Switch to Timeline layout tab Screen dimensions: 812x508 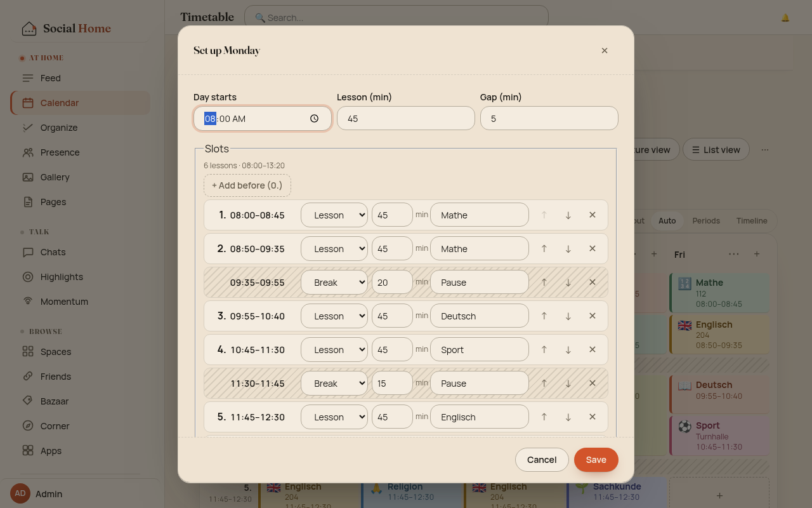click(752, 221)
